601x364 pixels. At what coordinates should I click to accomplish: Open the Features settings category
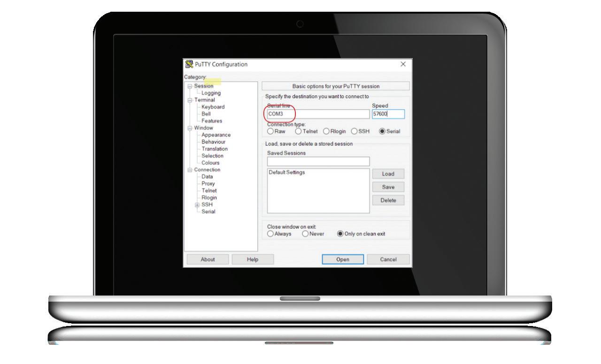[x=212, y=121]
